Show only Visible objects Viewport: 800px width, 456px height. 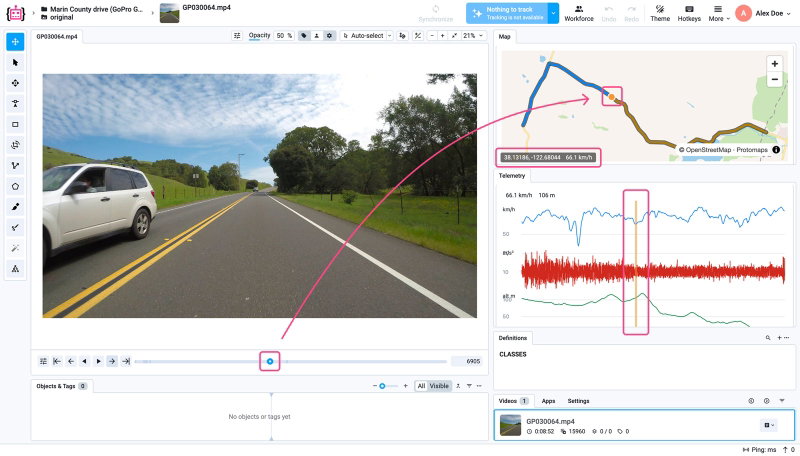pyautogui.click(x=439, y=386)
